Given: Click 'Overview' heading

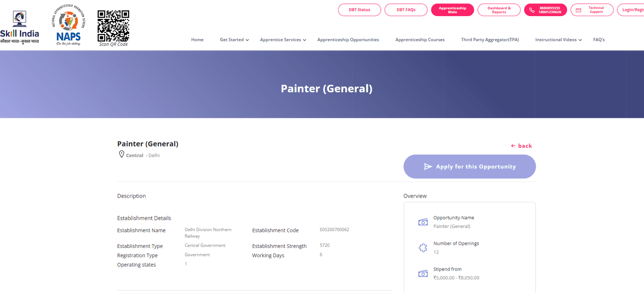Looking at the screenshot, I should (415, 196).
